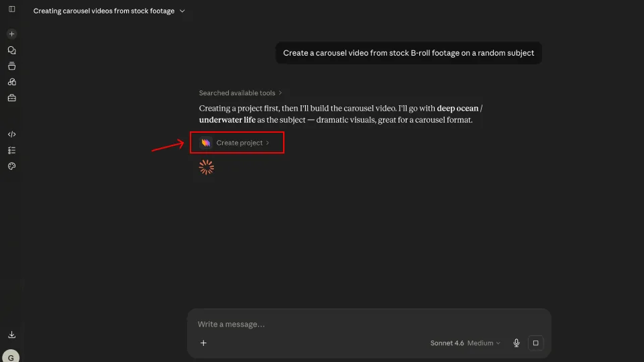Activate the microphone voice input
Screen dimensions: 644x362
tap(517, 343)
